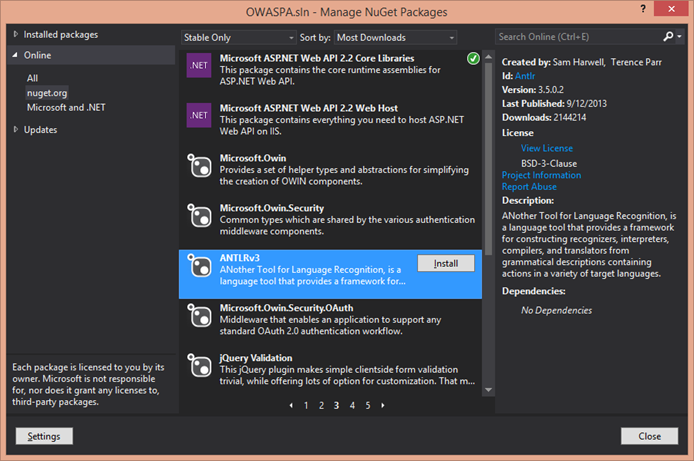Click the Web API 2.2 Web Host .NET icon

point(198,115)
